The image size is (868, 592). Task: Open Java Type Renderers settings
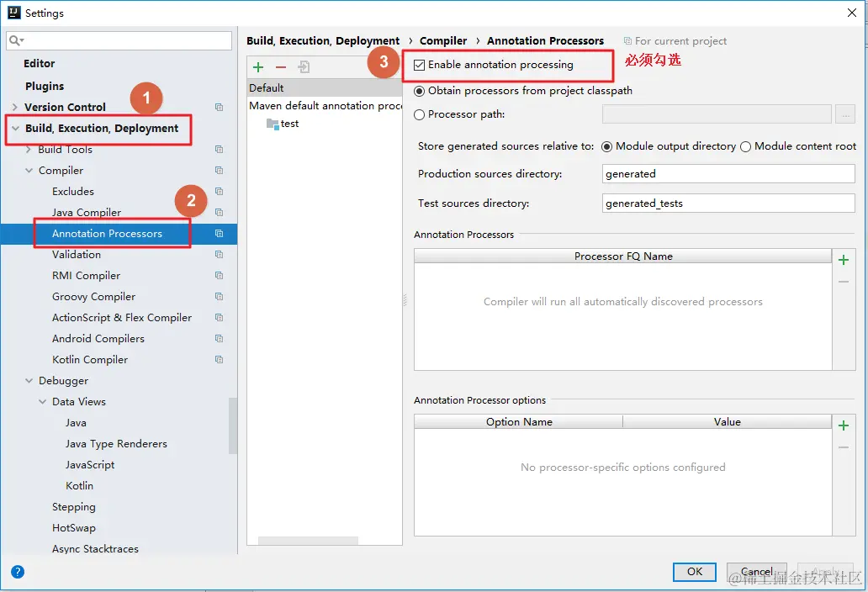[x=116, y=444]
